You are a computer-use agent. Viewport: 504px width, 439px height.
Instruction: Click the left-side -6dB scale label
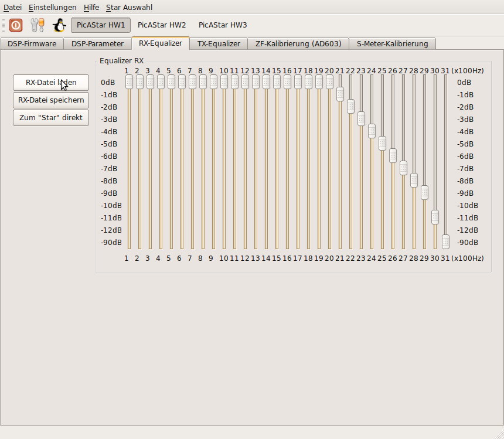point(109,156)
